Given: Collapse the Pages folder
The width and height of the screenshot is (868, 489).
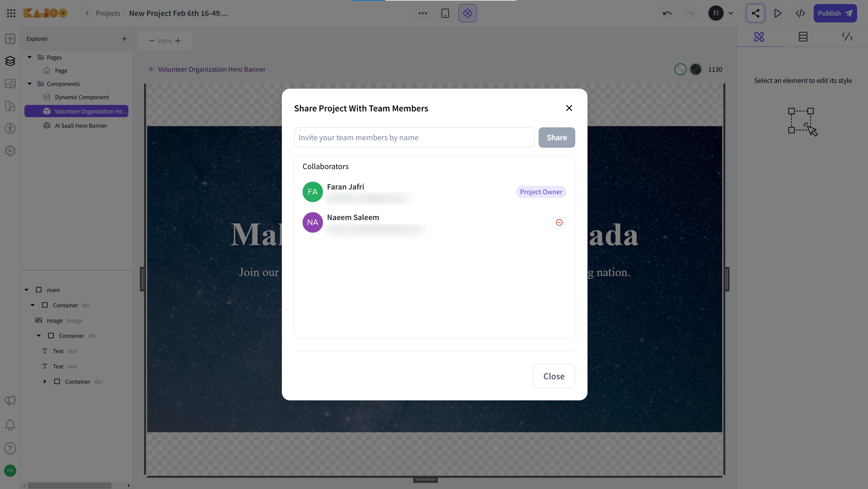Looking at the screenshot, I should click(x=30, y=57).
